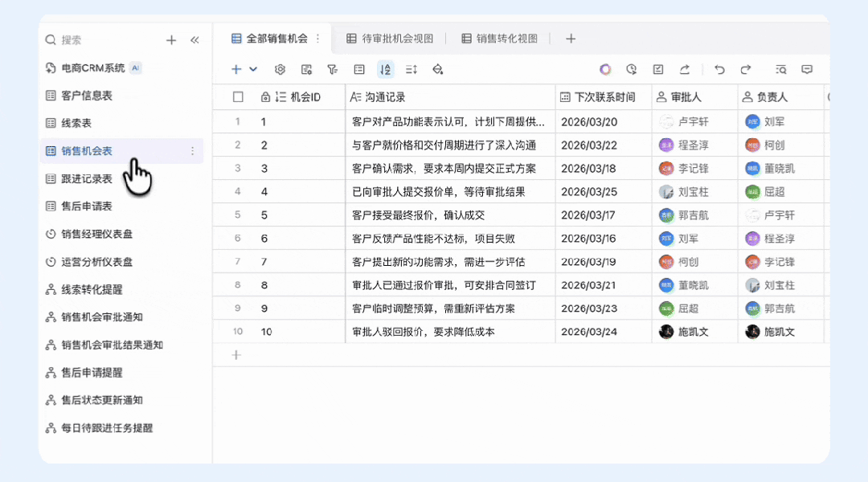The height and width of the screenshot is (482, 868).
Task: Click the search-in-table magnifier icon
Action: tap(779, 70)
